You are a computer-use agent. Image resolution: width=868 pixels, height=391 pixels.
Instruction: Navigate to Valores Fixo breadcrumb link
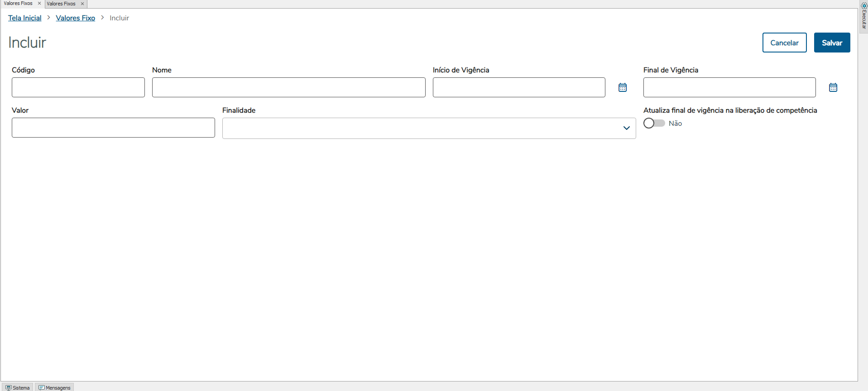76,18
